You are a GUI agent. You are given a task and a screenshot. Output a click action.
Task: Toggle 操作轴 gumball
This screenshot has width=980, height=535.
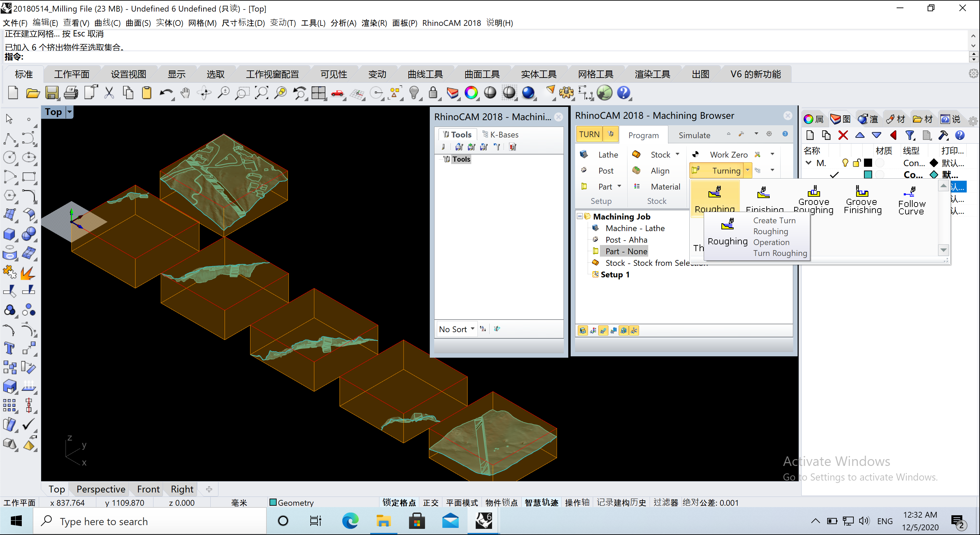tap(577, 503)
